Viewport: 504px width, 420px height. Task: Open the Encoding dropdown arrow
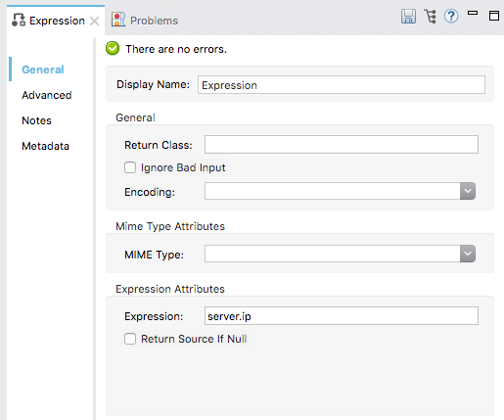click(468, 191)
